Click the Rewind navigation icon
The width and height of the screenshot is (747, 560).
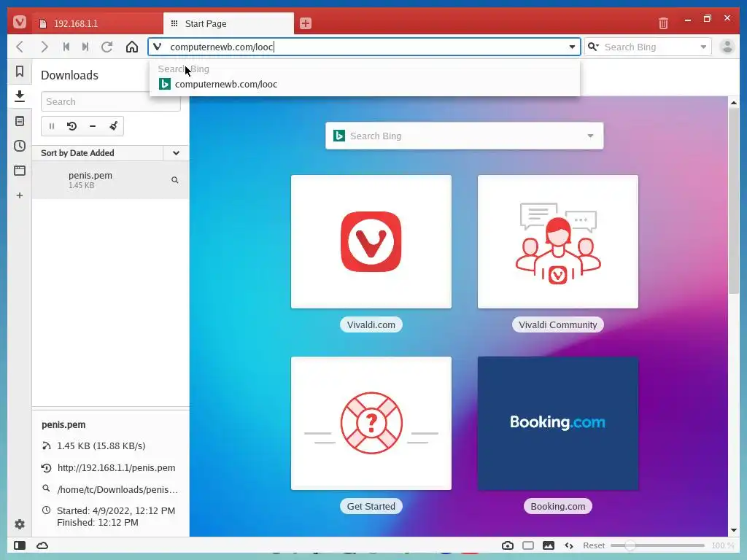(x=66, y=47)
